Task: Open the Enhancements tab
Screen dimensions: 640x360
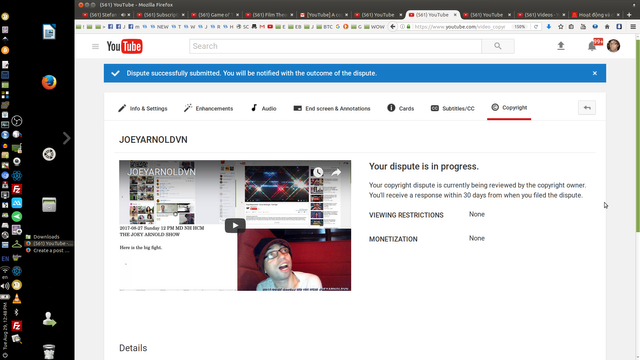Action: [208, 108]
